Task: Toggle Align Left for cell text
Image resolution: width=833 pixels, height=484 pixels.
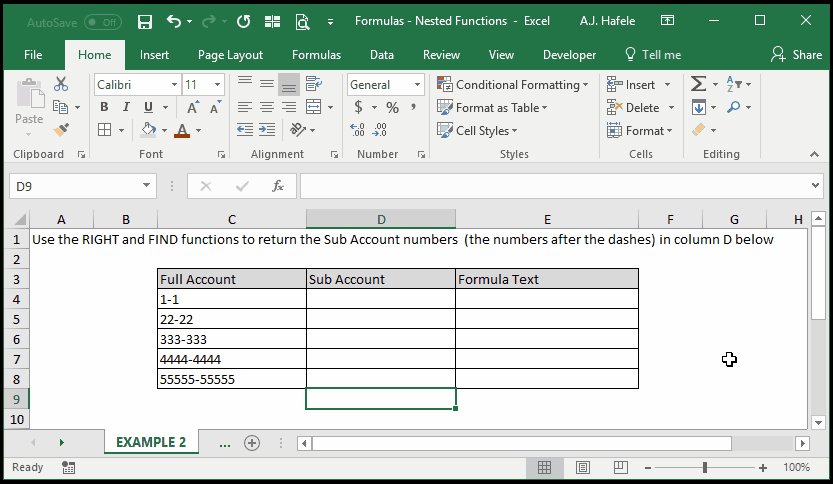Action: coord(244,107)
